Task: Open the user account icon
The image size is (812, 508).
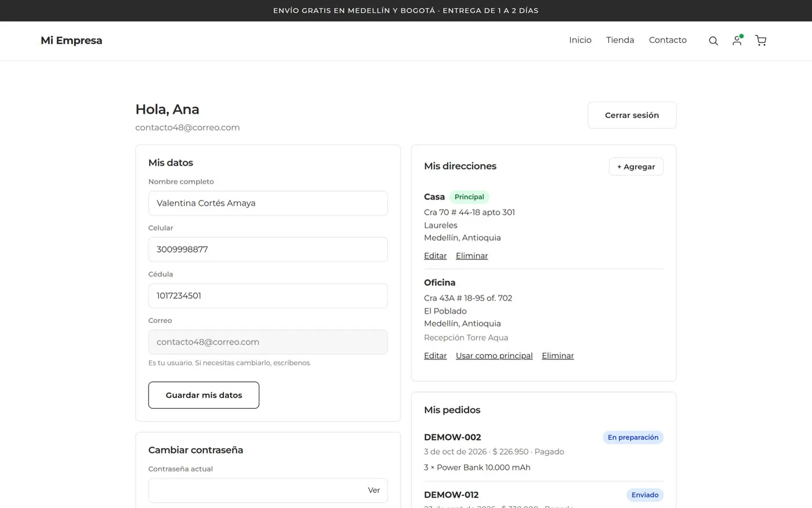Action: pyautogui.click(x=737, y=40)
